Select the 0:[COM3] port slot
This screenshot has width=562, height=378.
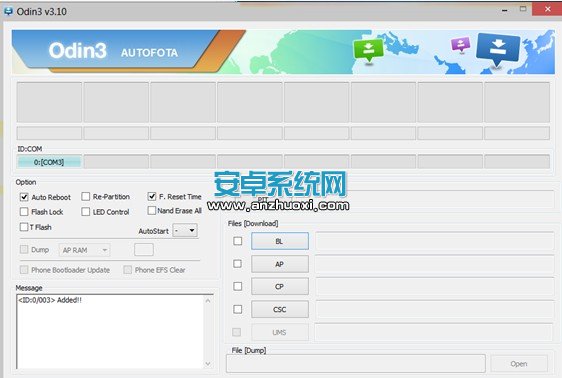coord(49,162)
